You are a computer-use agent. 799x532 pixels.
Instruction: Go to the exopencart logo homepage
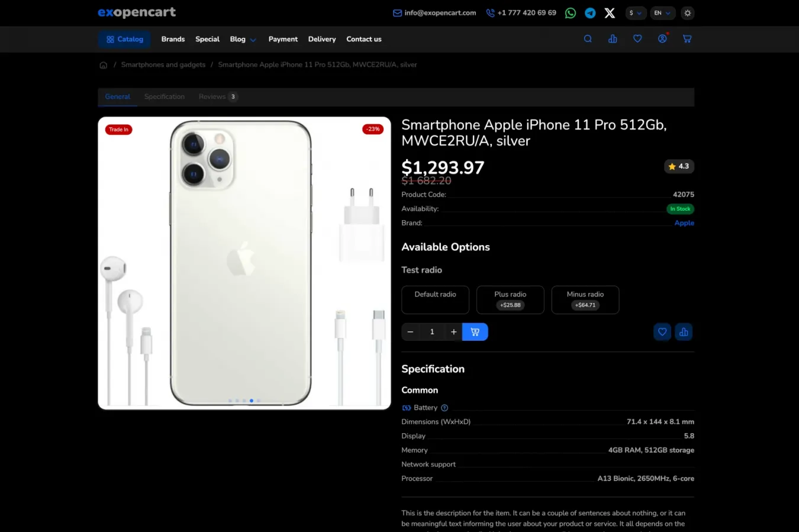click(137, 12)
